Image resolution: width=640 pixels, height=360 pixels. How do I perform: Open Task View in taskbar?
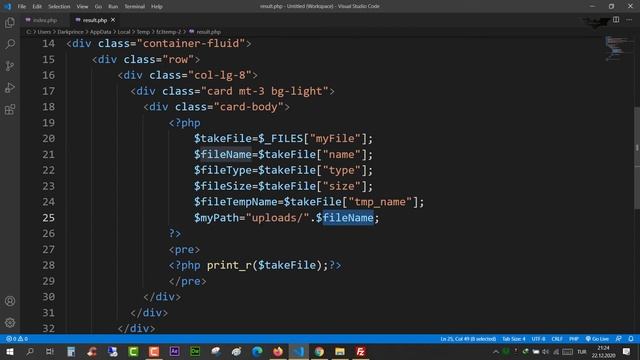tap(50, 351)
